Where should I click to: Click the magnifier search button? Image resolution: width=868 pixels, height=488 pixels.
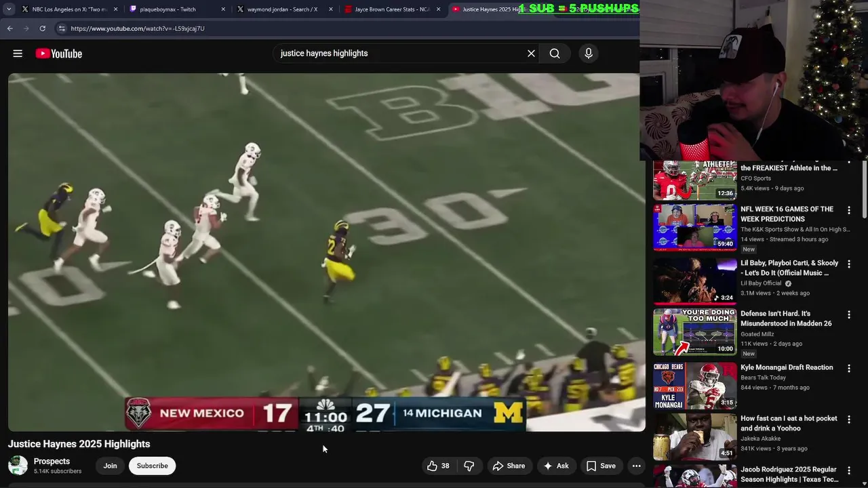coord(555,54)
